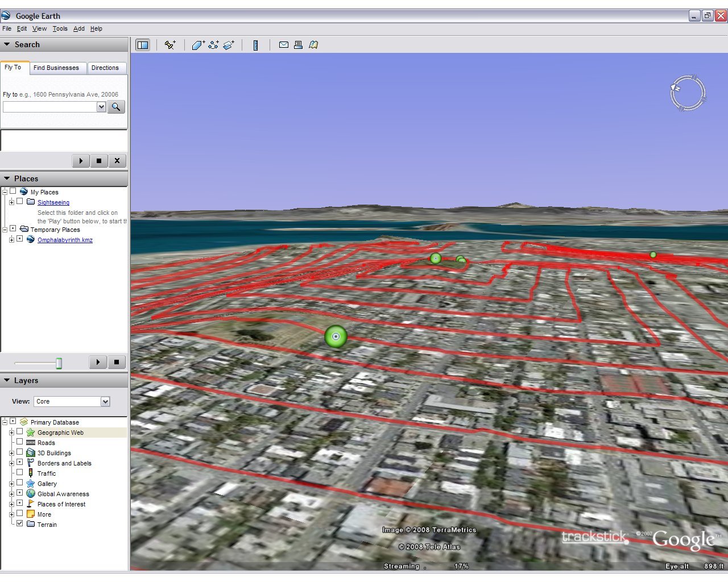Toggle the sidebar panel button
Screen dimensions: 728x582
tap(143, 45)
